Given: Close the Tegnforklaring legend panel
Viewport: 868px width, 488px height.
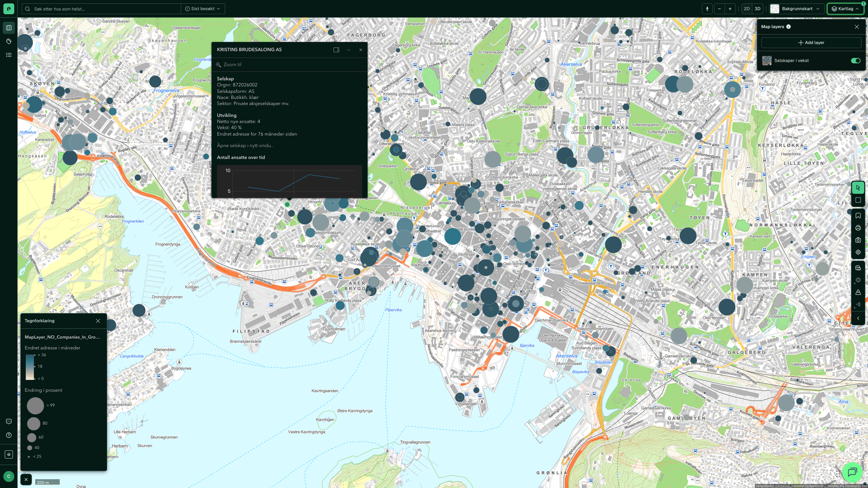Looking at the screenshot, I should click(98, 321).
